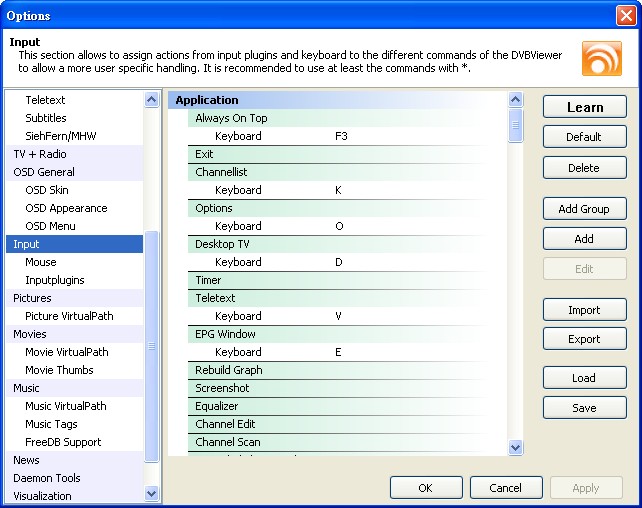Select Movie VirtualPath in the sidebar
This screenshot has width=642, height=508.
pyautogui.click(x=66, y=352)
